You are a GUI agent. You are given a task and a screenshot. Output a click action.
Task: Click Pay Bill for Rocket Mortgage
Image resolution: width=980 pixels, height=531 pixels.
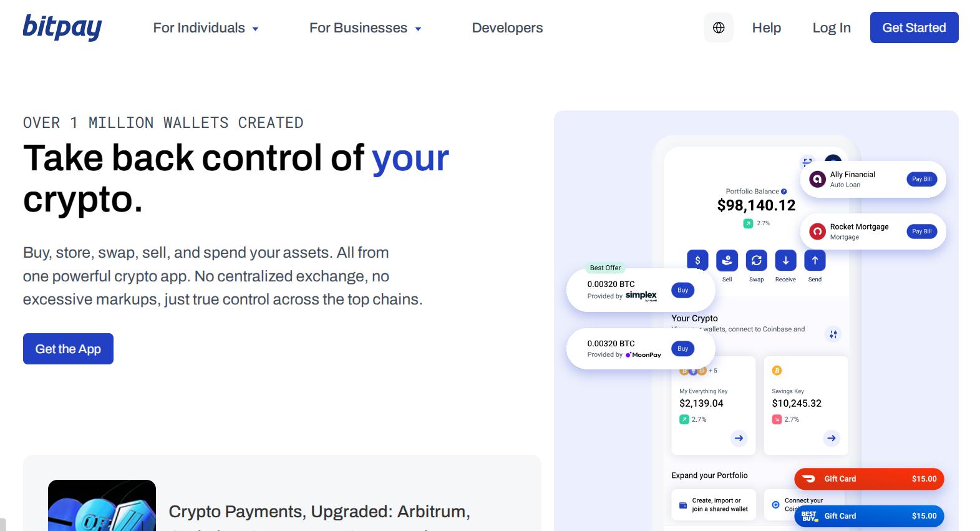pos(921,231)
